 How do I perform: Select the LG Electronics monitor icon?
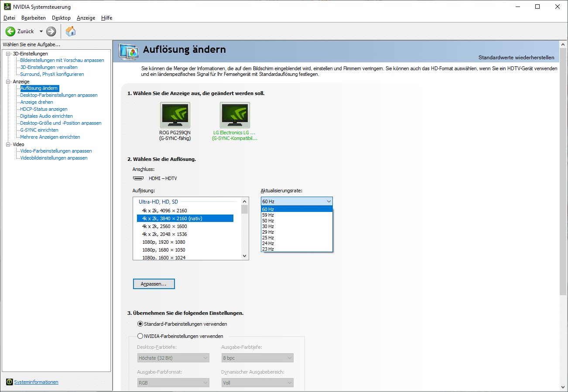(235, 115)
